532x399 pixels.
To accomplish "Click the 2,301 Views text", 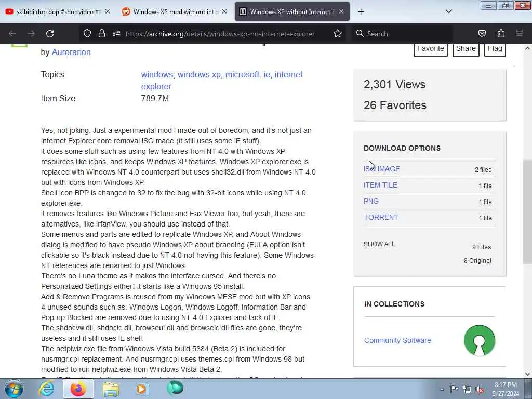I will pos(394,84).
